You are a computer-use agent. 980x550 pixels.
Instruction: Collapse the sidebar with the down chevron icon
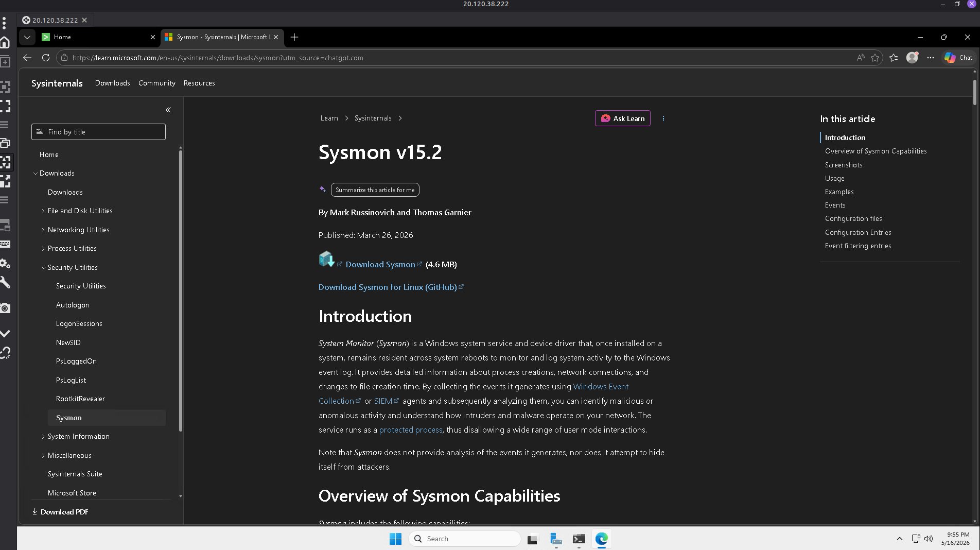5,334
